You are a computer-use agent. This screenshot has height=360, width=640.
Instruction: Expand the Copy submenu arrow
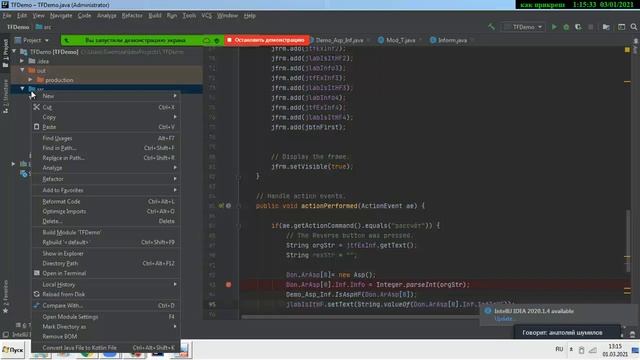point(175,117)
